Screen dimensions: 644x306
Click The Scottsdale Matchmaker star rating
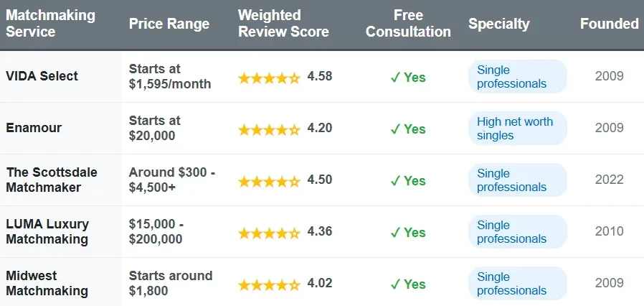[x=269, y=181]
